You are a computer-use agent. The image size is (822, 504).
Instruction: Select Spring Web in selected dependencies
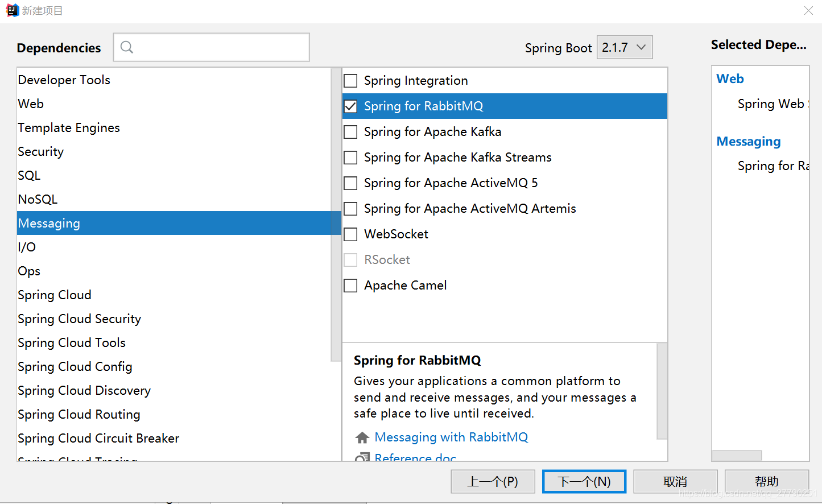[x=773, y=104]
